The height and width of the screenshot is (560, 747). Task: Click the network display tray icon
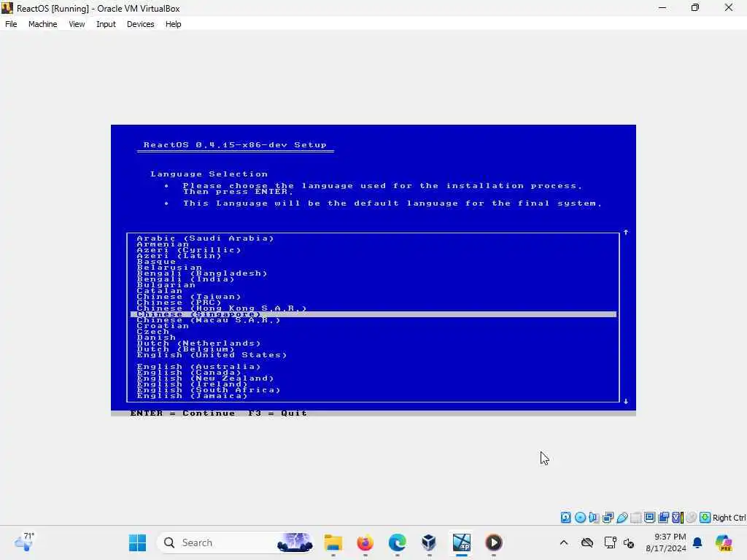pyautogui.click(x=610, y=542)
